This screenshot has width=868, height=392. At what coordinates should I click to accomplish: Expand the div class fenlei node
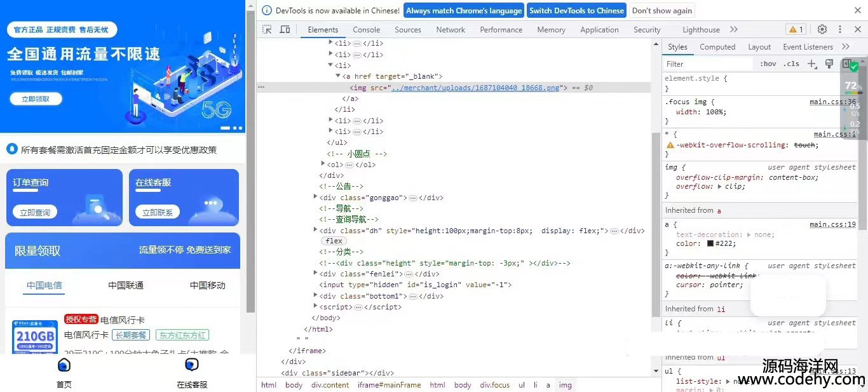[x=315, y=273]
